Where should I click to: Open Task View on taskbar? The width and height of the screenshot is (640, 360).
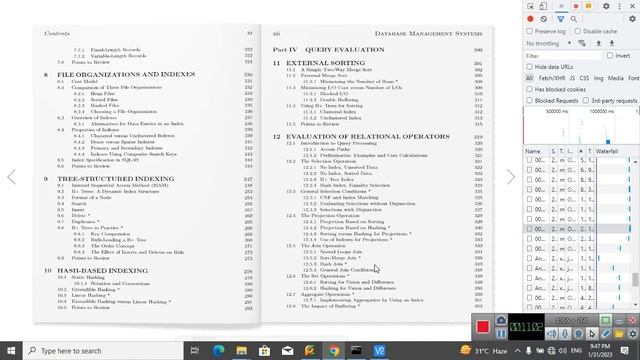pos(195,351)
